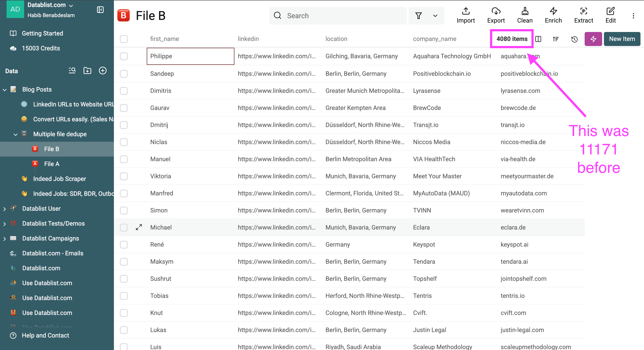Open the filter dropdown arrow
Image resolution: width=644 pixels, height=350 pixels.
(x=435, y=16)
